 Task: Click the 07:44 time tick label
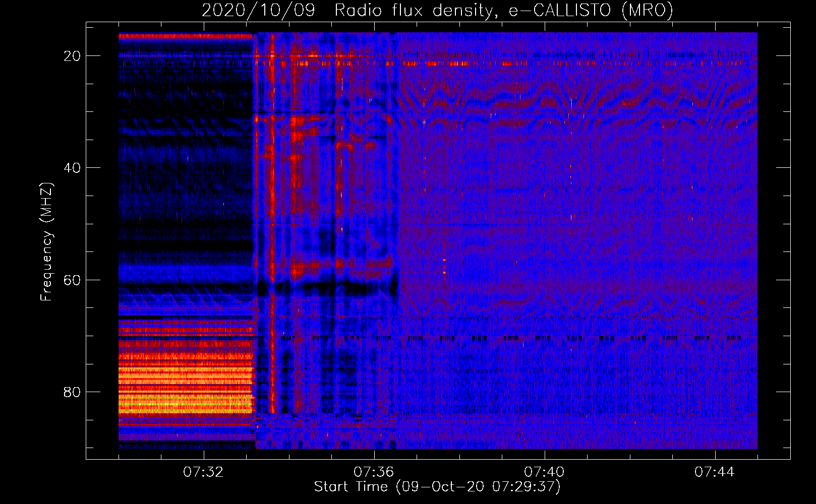(x=715, y=472)
